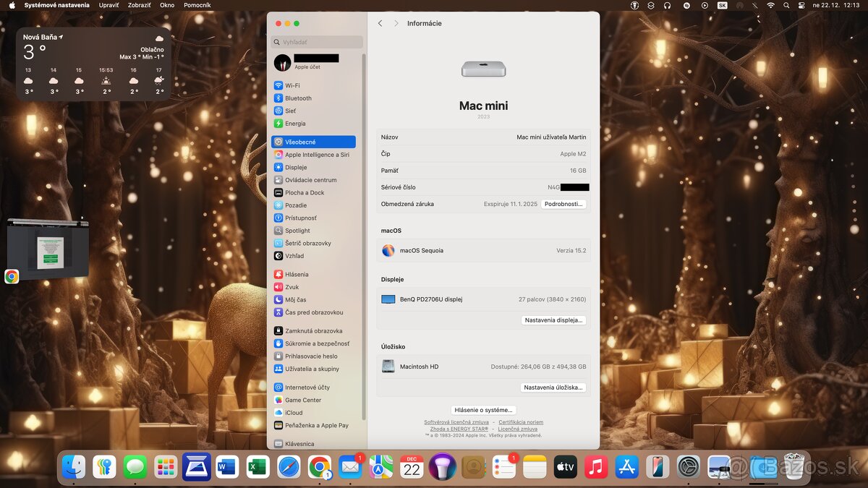Click Wi-Fi icon in menu bar
This screenshot has height=488, width=868.
(x=770, y=5)
